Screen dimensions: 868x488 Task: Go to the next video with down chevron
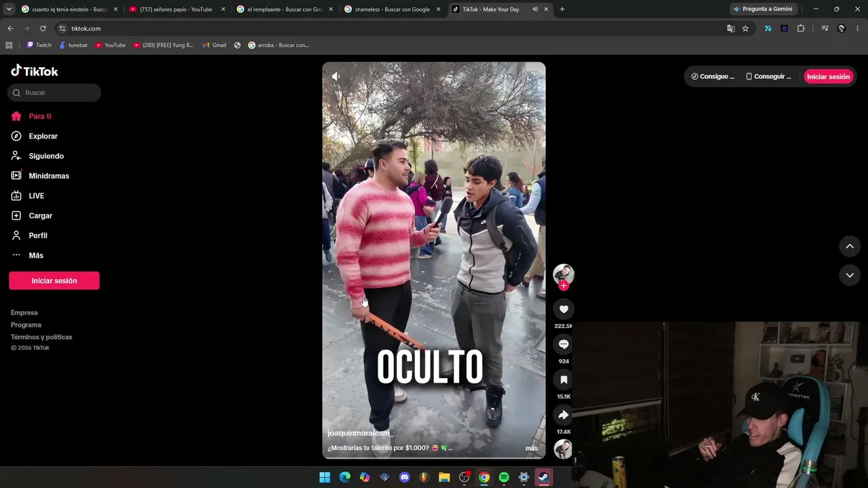coord(850,275)
